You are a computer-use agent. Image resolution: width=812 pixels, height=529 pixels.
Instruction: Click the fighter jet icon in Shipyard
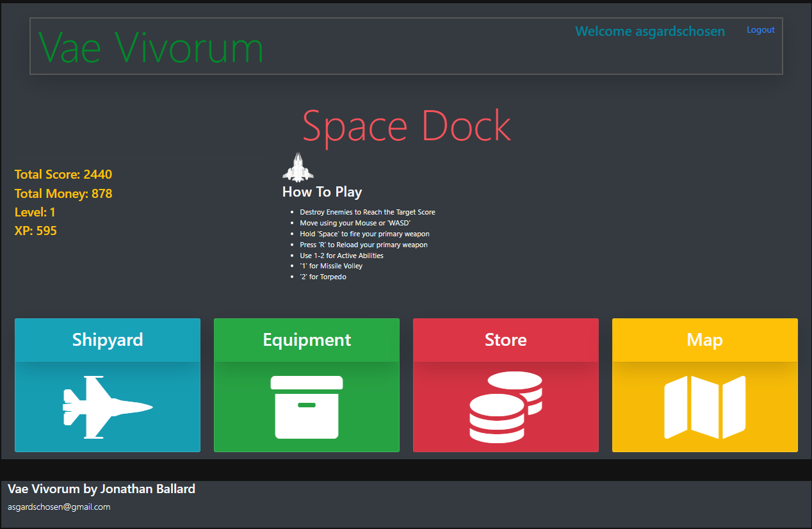[x=108, y=407]
